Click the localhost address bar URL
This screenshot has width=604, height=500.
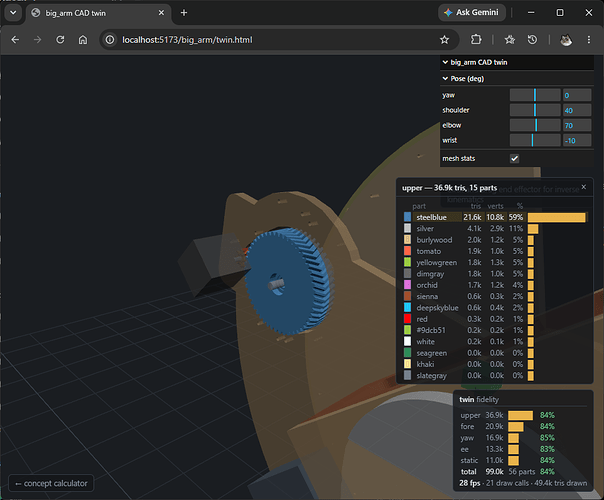(187, 40)
